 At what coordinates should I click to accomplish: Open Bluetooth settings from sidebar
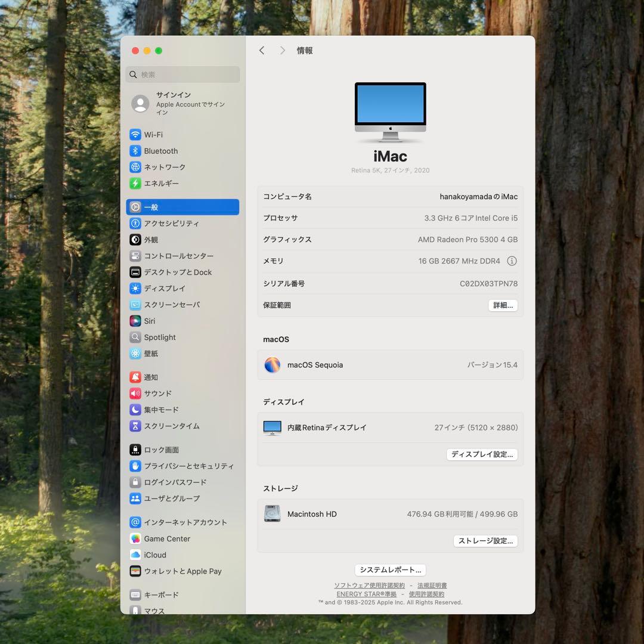point(160,151)
